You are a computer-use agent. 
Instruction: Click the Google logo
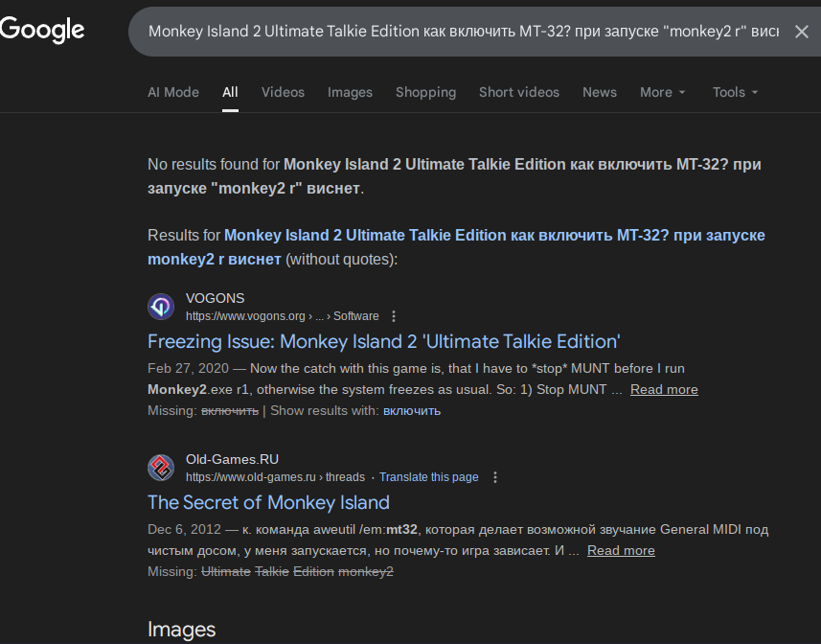click(x=42, y=30)
